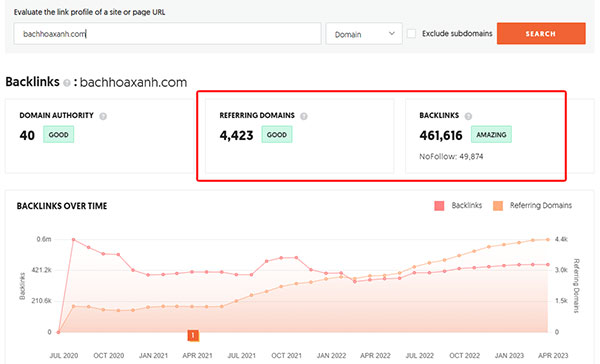This screenshot has width=600, height=364.
Task: Click the bachhoaxanh.com URL input field
Action: coord(167,34)
